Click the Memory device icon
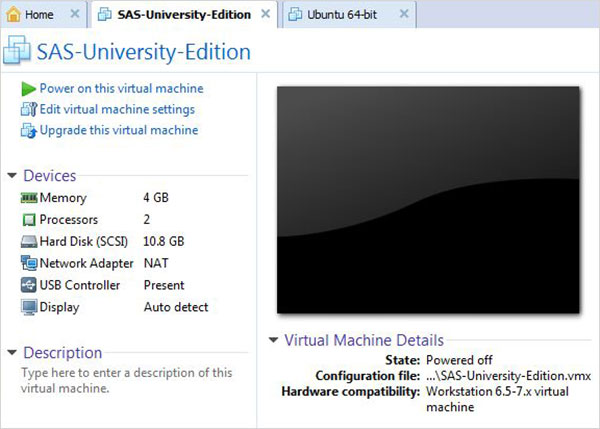The height and width of the screenshot is (429, 600). (x=29, y=198)
